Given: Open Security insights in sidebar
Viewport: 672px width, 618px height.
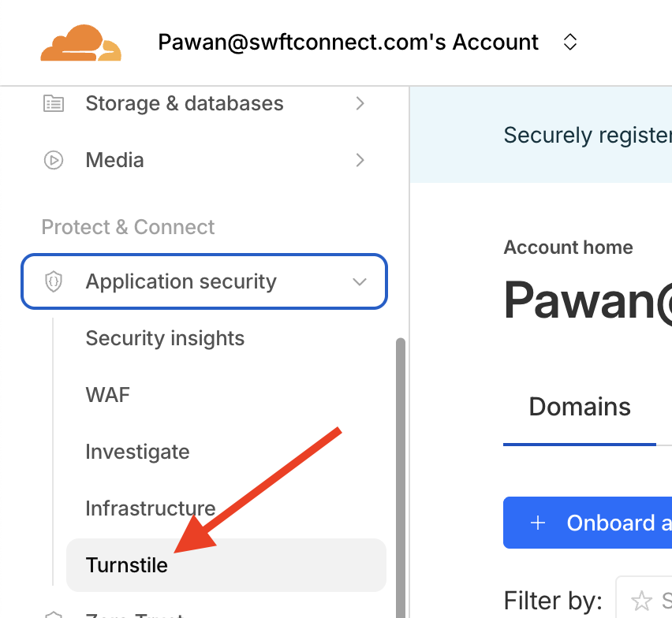Looking at the screenshot, I should click(x=165, y=338).
